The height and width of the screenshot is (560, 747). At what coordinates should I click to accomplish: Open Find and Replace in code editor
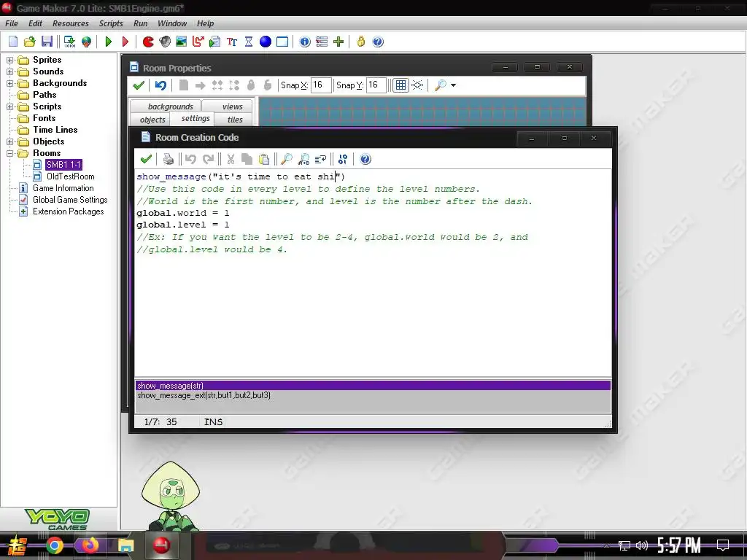(303, 159)
